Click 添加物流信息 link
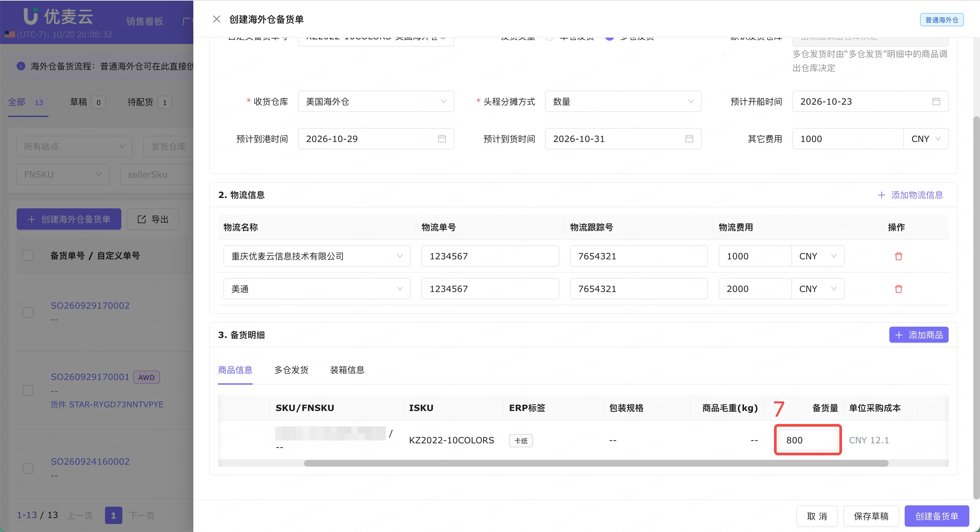The width and height of the screenshot is (980, 532). tap(910, 195)
